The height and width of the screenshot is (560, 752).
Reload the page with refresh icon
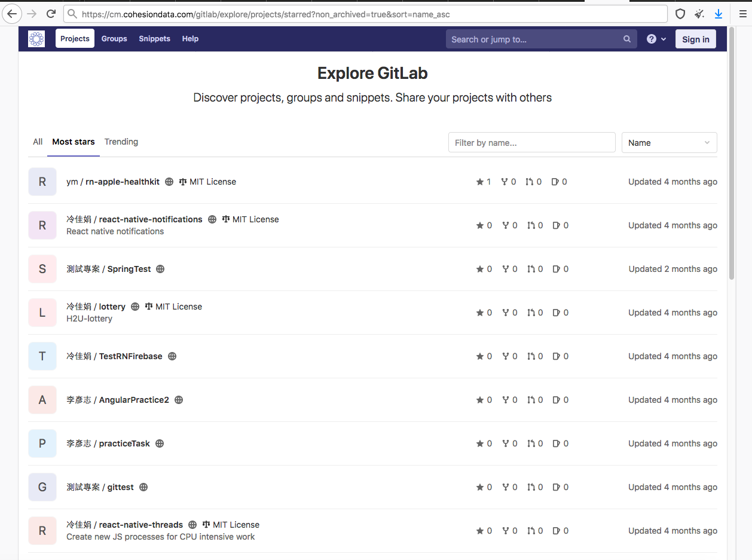point(51,14)
